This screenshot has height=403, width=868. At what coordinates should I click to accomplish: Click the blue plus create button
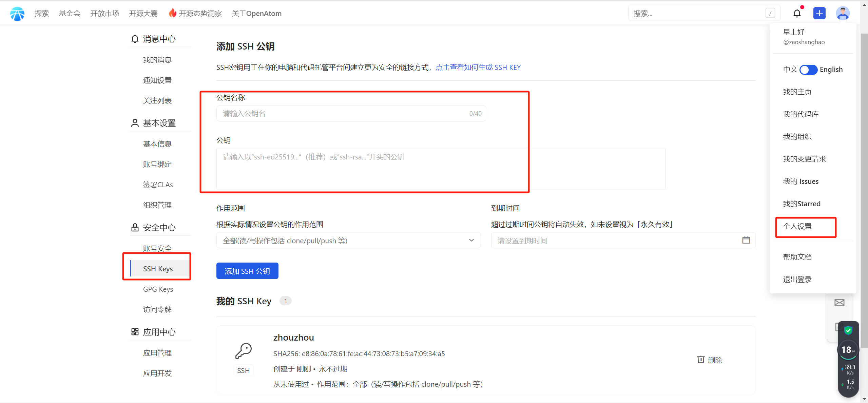[819, 14]
